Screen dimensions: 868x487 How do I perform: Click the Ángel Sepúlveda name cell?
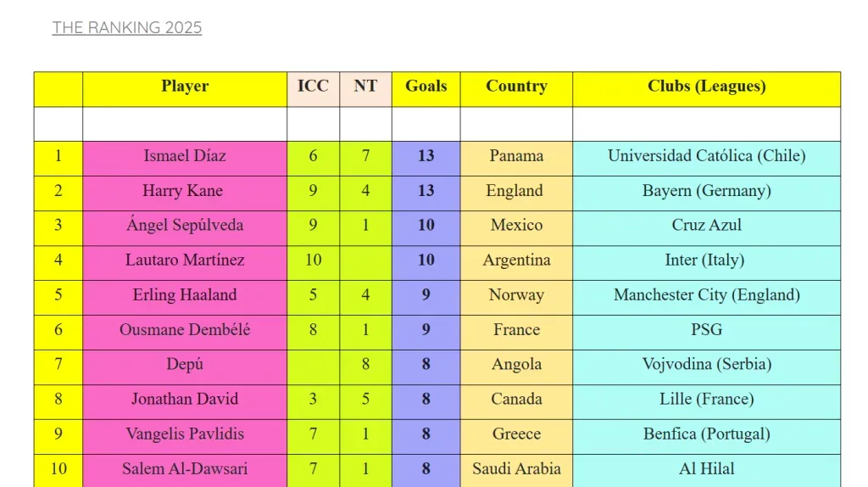pyautogui.click(x=185, y=226)
